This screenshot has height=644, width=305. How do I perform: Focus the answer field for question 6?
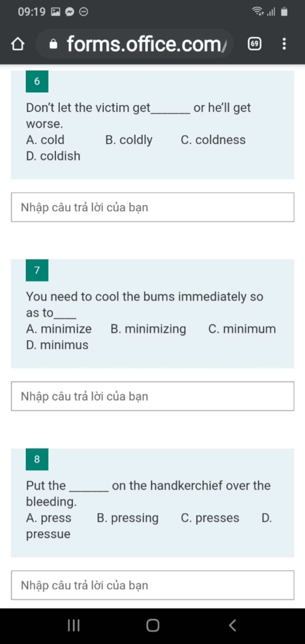tap(153, 207)
